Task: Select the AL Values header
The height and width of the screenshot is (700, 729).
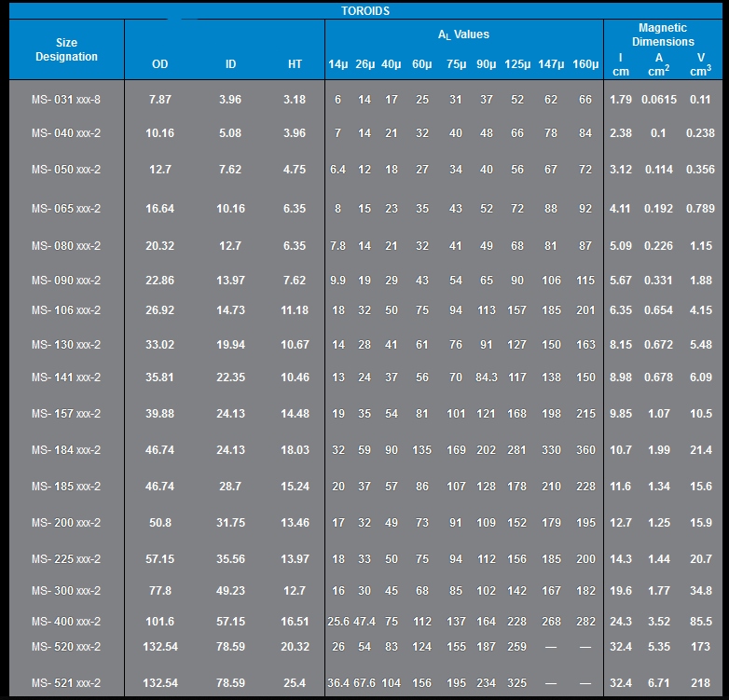Action: [x=463, y=34]
